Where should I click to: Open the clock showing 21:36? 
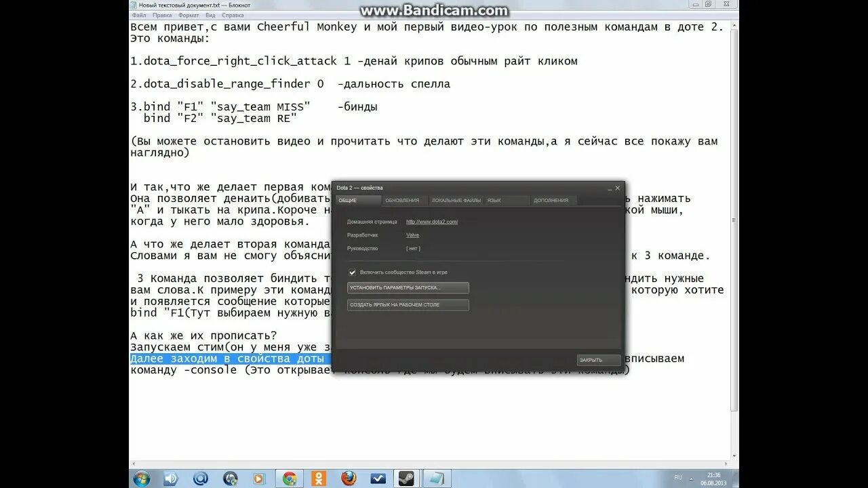coord(712,479)
